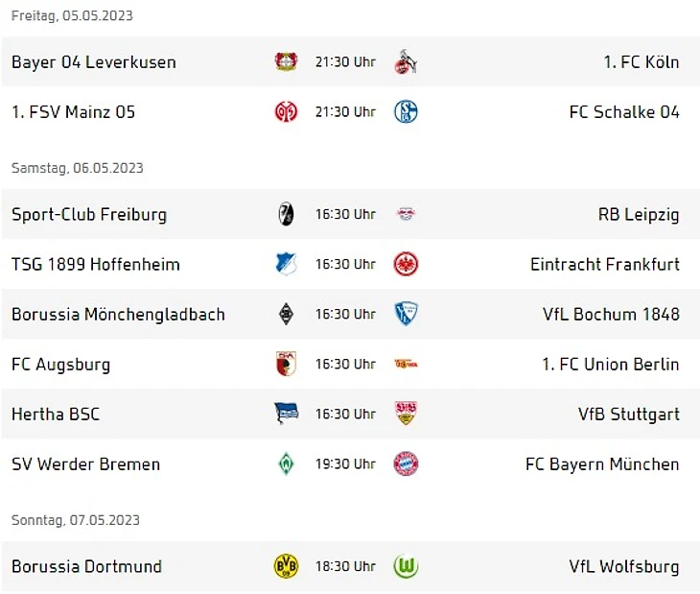Open the Sport-Club Freiburg team link
700x594 pixels.
click(89, 215)
